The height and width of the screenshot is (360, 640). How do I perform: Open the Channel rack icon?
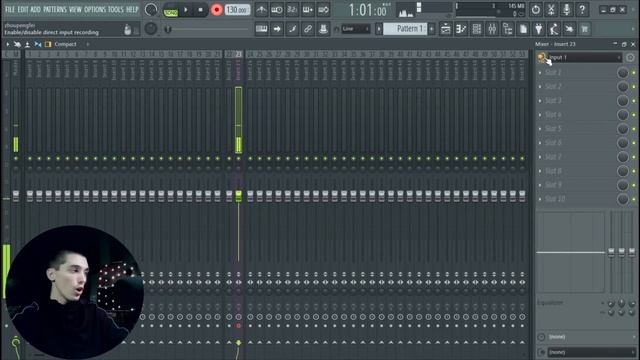click(477, 29)
